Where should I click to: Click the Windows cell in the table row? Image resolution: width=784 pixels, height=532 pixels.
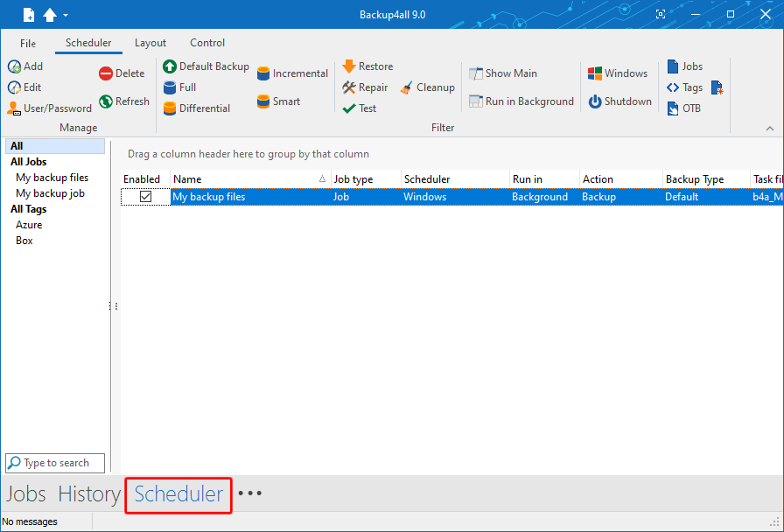click(456, 197)
